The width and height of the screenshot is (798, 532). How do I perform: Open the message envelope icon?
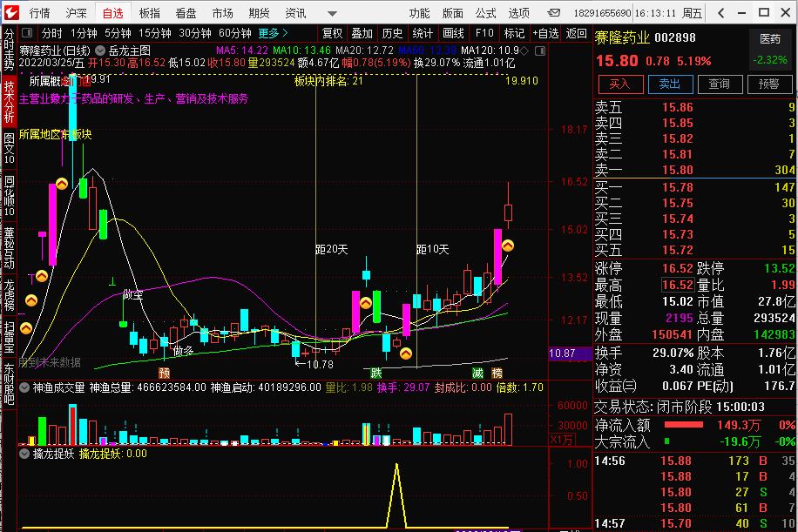point(554,13)
